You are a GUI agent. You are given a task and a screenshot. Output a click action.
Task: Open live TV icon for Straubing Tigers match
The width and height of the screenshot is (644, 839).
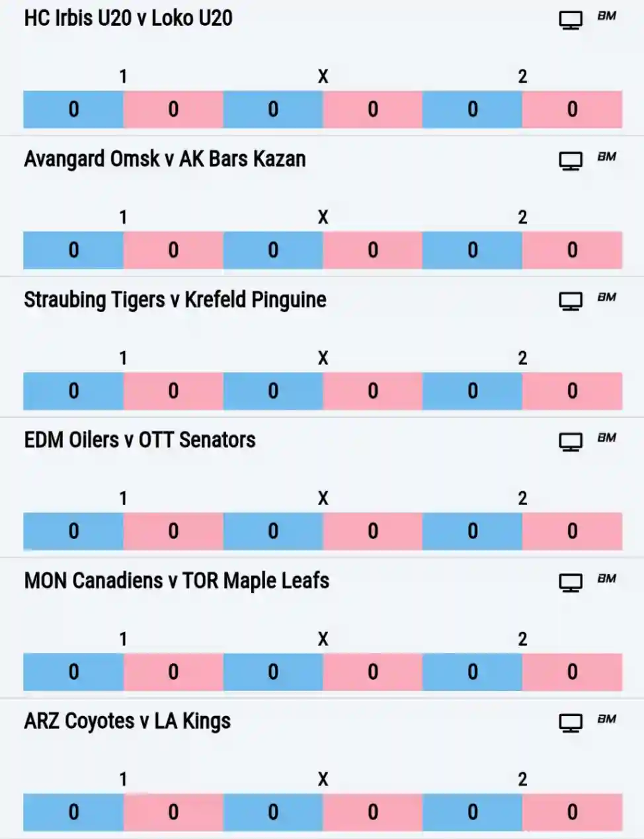(571, 301)
